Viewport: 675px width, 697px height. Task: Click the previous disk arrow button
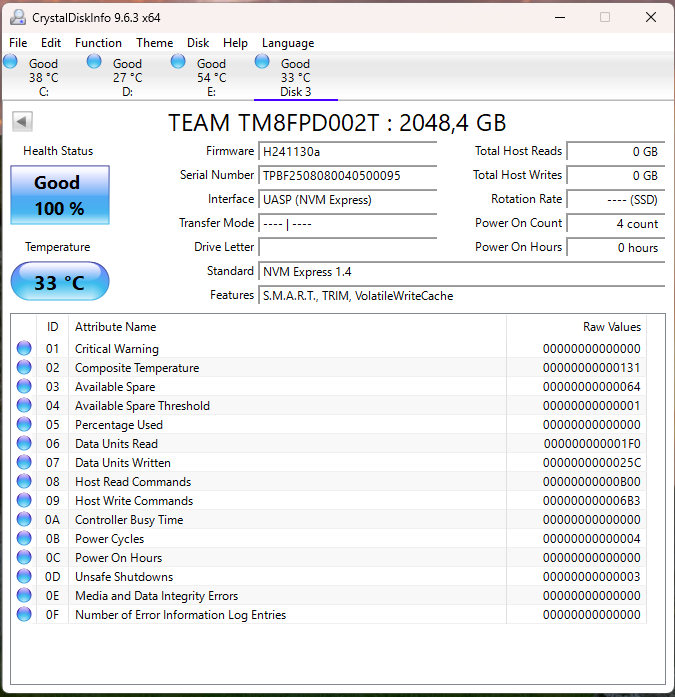click(22, 121)
